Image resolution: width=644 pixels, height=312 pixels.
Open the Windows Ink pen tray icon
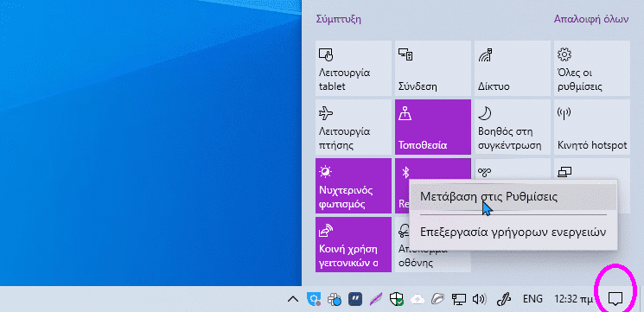(503, 299)
